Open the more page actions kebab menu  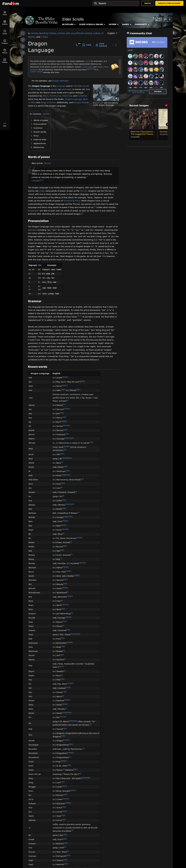[116, 45]
